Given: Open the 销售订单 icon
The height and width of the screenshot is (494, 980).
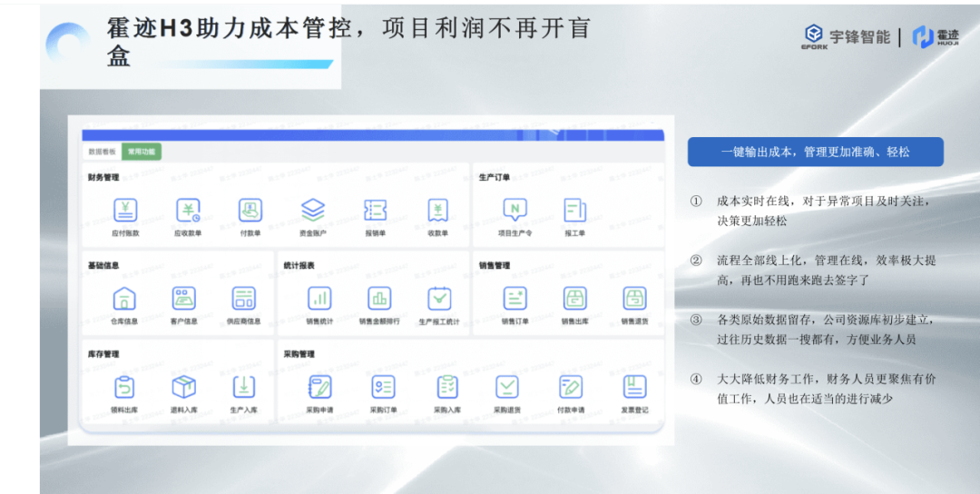Looking at the screenshot, I should [x=515, y=298].
